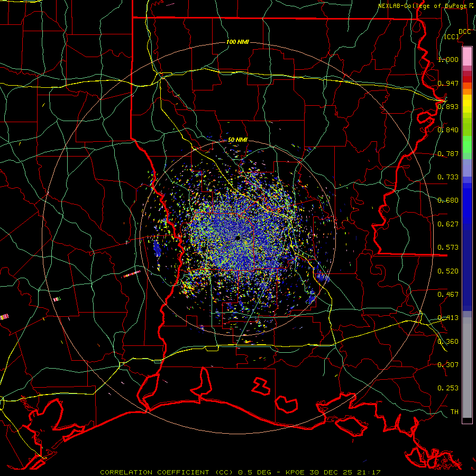
Task: Click the 0.413 value on color scale
Action: click(x=448, y=318)
